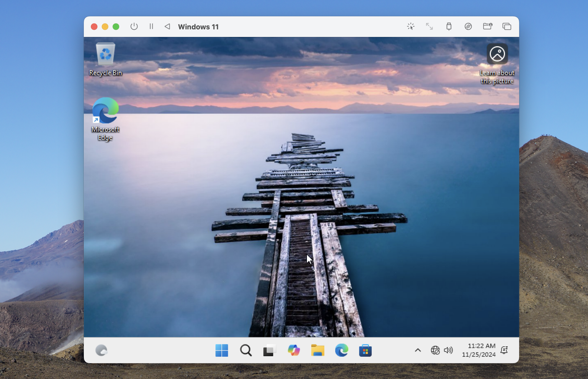Select the mouse capture icon in VM toolbar
Image resolution: width=588 pixels, height=379 pixels.
(x=410, y=26)
